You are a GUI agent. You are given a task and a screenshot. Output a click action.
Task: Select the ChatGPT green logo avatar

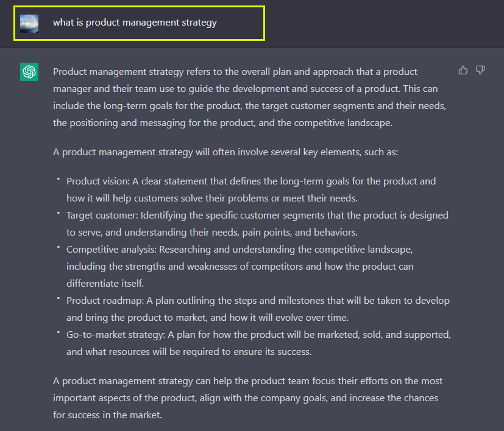tap(29, 72)
